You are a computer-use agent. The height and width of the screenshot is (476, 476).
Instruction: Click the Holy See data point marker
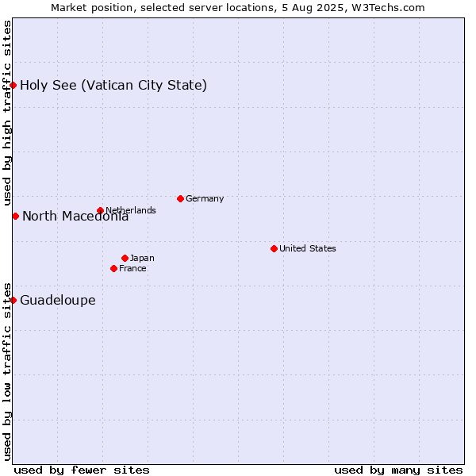point(13,86)
